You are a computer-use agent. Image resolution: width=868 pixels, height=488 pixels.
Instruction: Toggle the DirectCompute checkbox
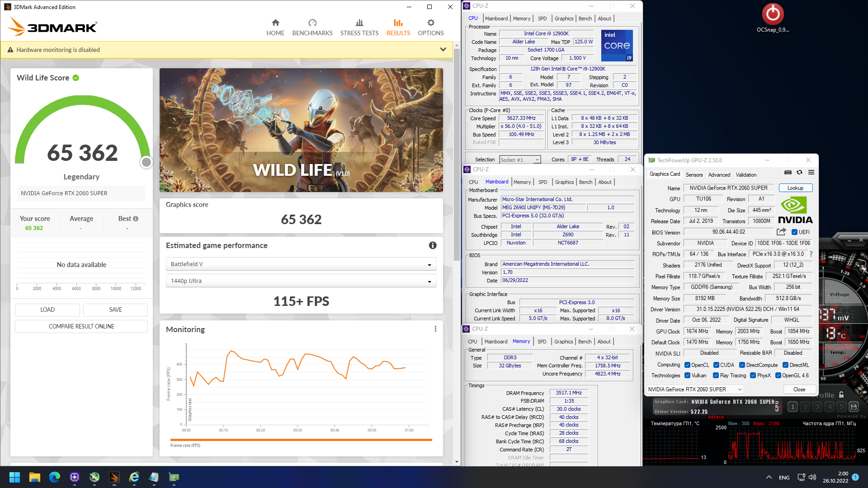[x=742, y=365]
